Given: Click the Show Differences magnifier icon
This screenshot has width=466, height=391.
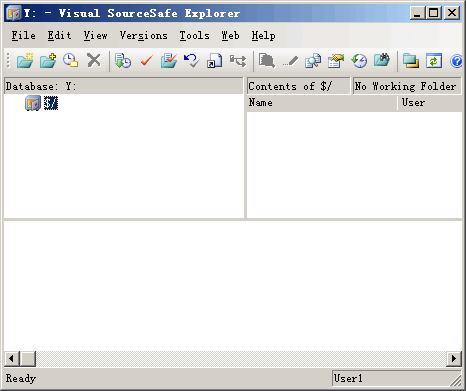Looking at the screenshot, I should [x=313, y=61].
